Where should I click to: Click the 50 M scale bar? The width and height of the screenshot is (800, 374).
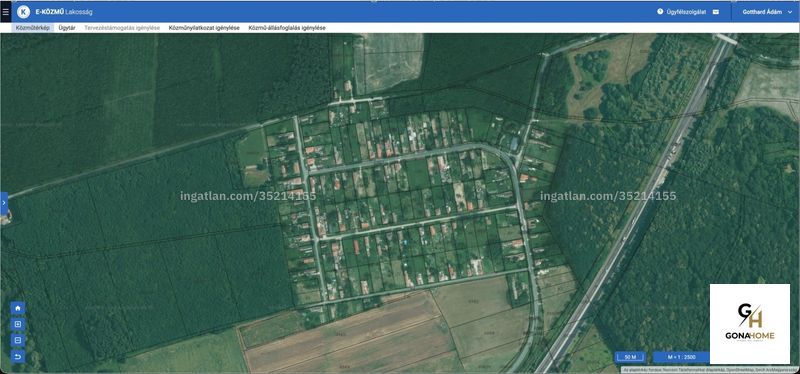click(631, 357)
